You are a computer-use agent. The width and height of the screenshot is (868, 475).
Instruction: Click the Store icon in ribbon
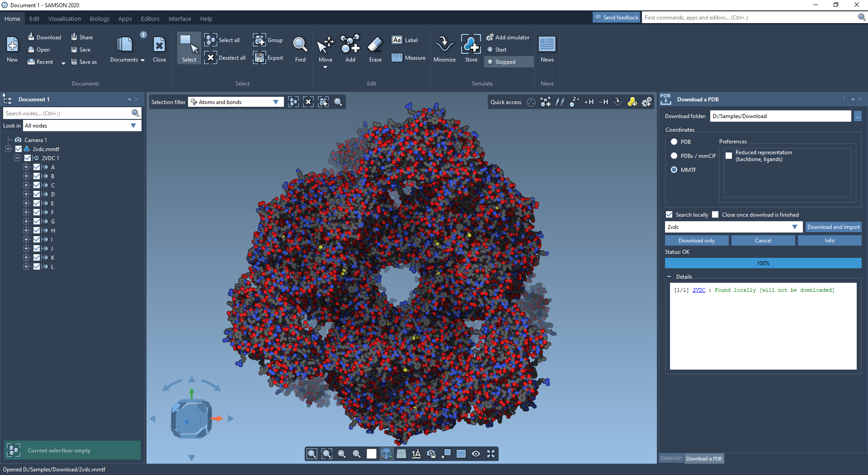(471, 45)
